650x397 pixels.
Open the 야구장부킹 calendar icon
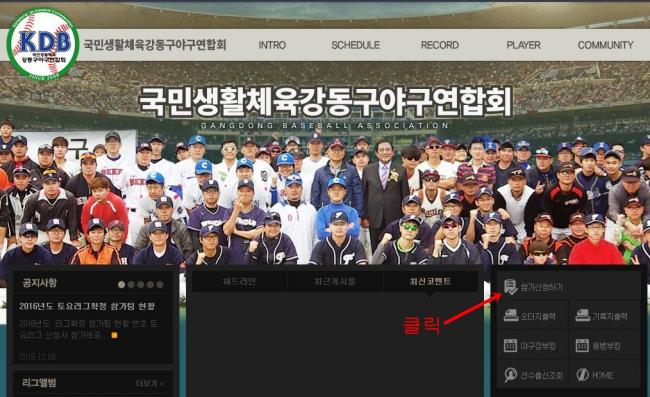(510, 346)
